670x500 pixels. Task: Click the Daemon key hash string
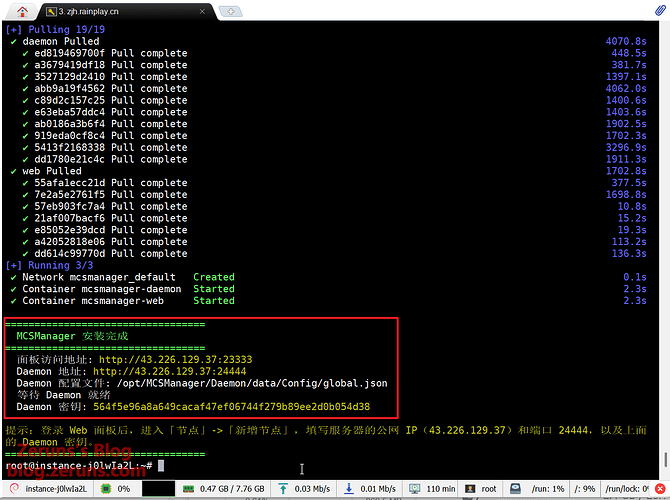pos(232,407)
